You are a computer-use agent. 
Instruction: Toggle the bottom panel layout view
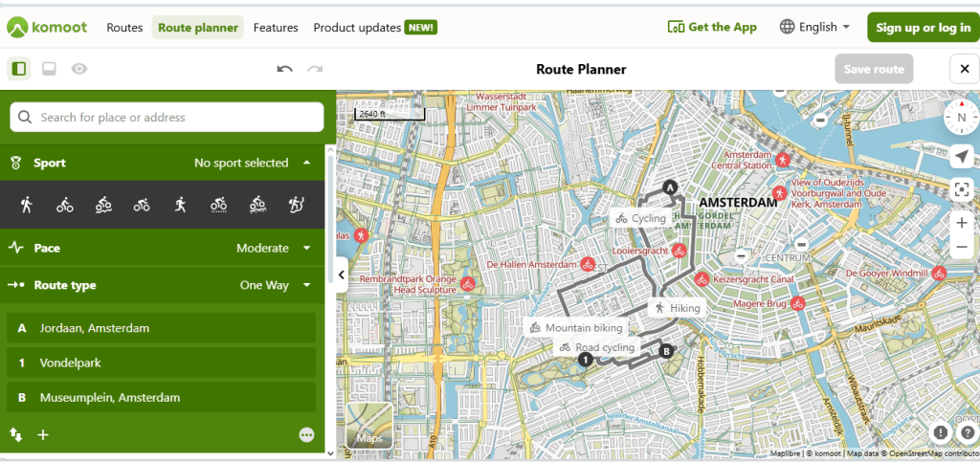point(49,69)
